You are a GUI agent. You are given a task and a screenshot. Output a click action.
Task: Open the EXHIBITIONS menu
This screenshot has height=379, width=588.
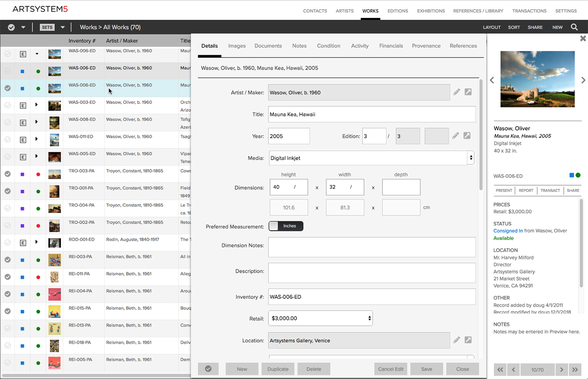click(x=431, y=11)
